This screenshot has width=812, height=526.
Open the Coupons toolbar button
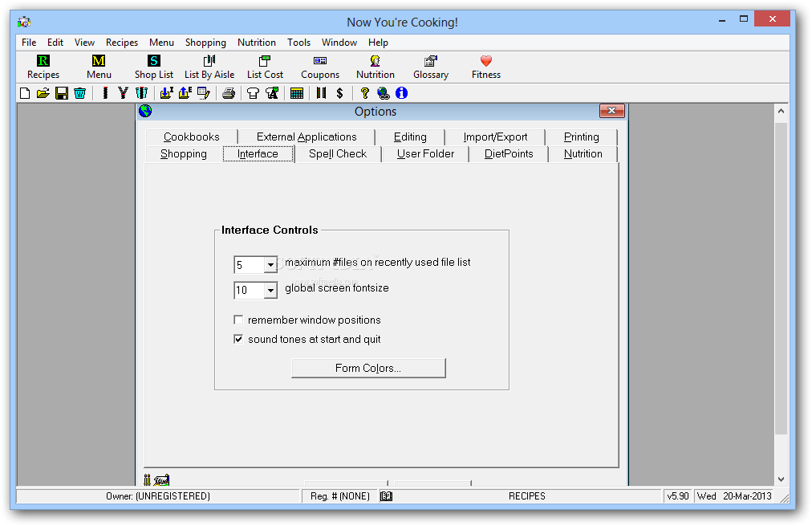320,67
